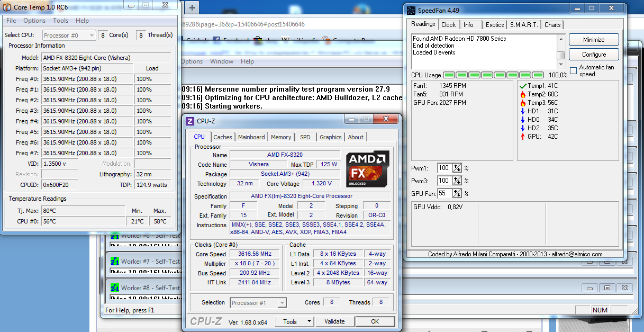Viewport: 644px width, 332px height.
Task: Click the SpeedFan title bar icon
Action: pyautogui.click(x=411, y=10)
